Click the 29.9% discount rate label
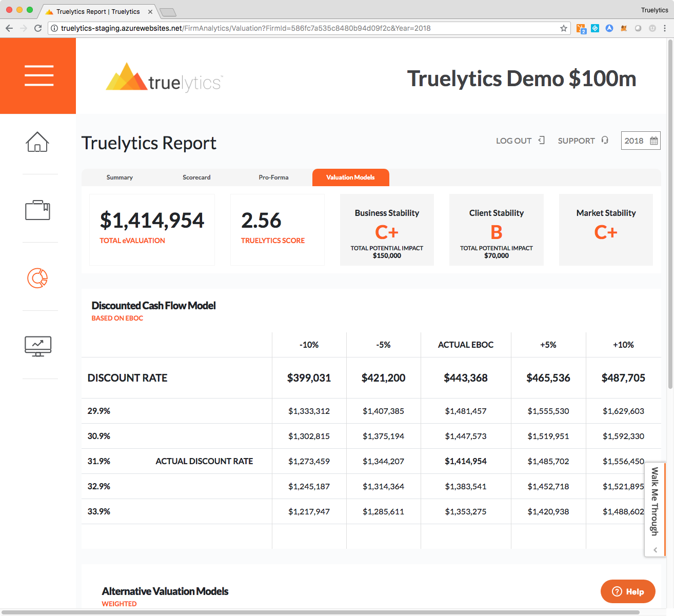Viewport: 674px width, 616px height. tap(99, 411)
